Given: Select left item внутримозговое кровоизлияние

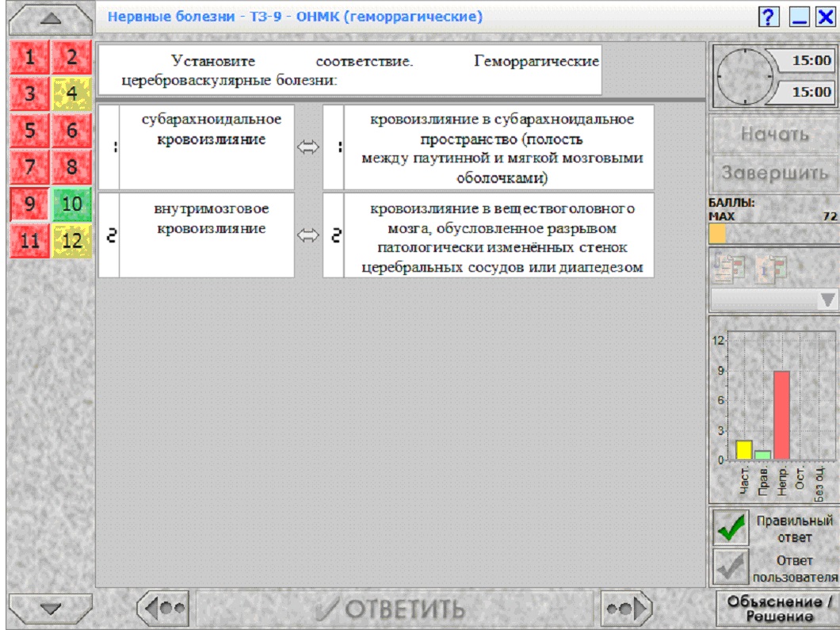Looking at the screenshot, I should (207, 235).
